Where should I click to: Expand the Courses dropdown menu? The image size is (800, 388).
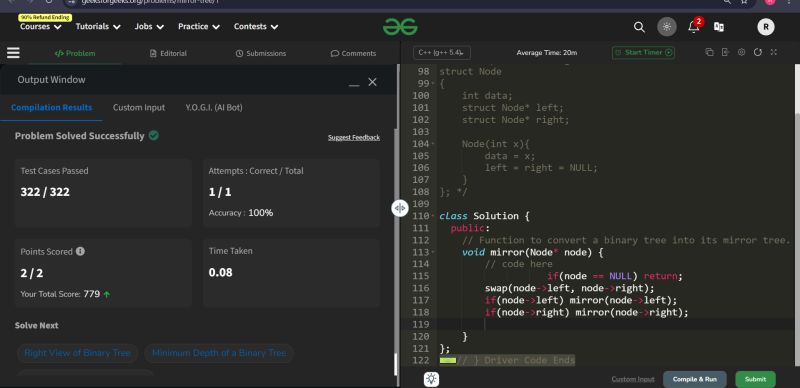click(x=40, y=27)
